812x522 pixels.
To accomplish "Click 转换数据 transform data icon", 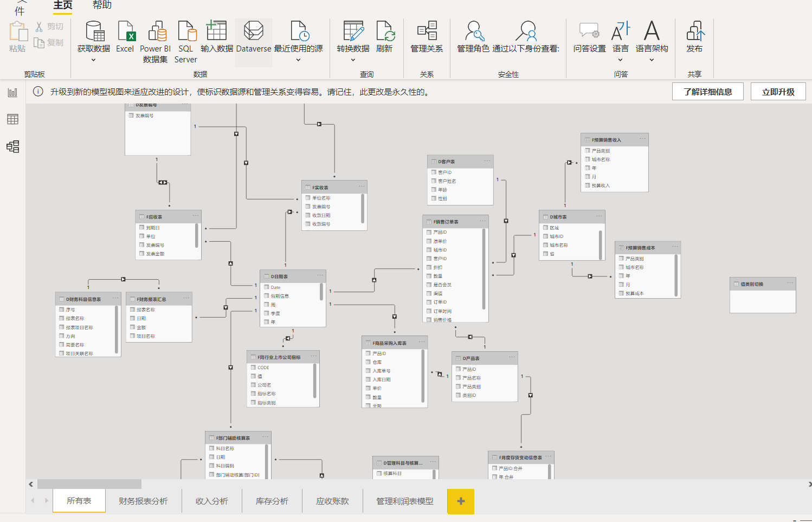I will (x=353, y=31).
